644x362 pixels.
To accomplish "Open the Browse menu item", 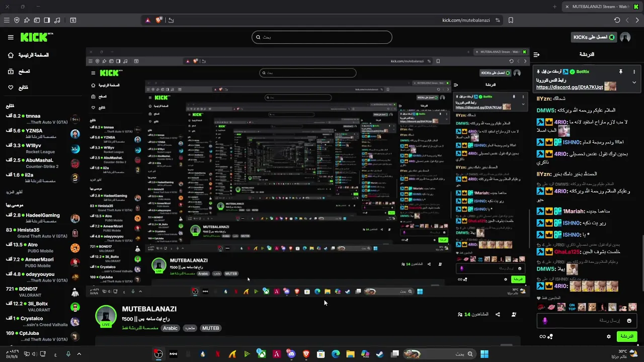I will pyautogui.click(x=18, y=71).
